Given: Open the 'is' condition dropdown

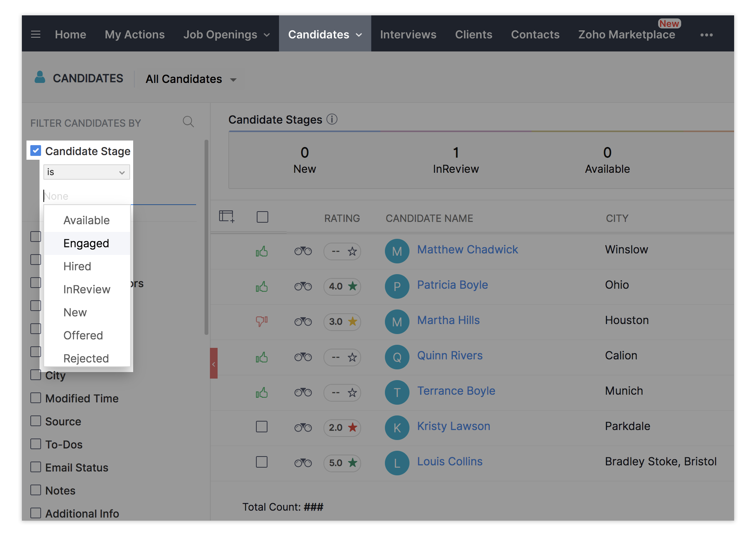Looking at the screenshot, I should [x=86, y=172].
